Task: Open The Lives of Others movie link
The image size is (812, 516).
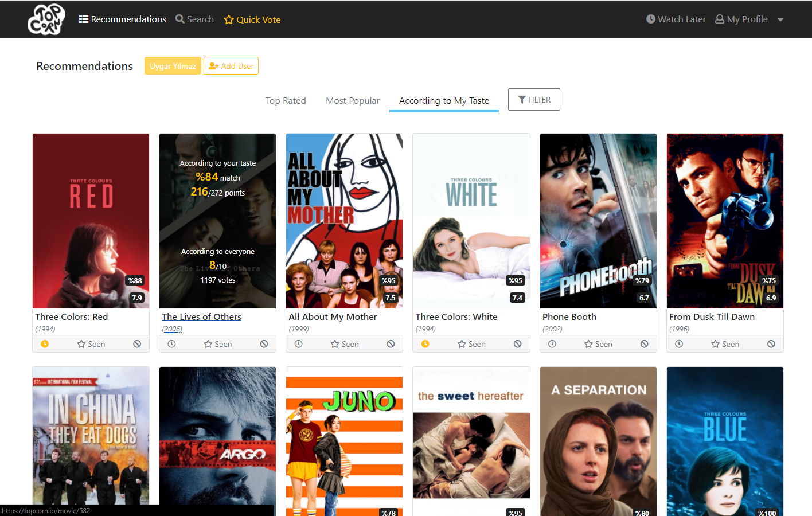Action: [201, 316]
